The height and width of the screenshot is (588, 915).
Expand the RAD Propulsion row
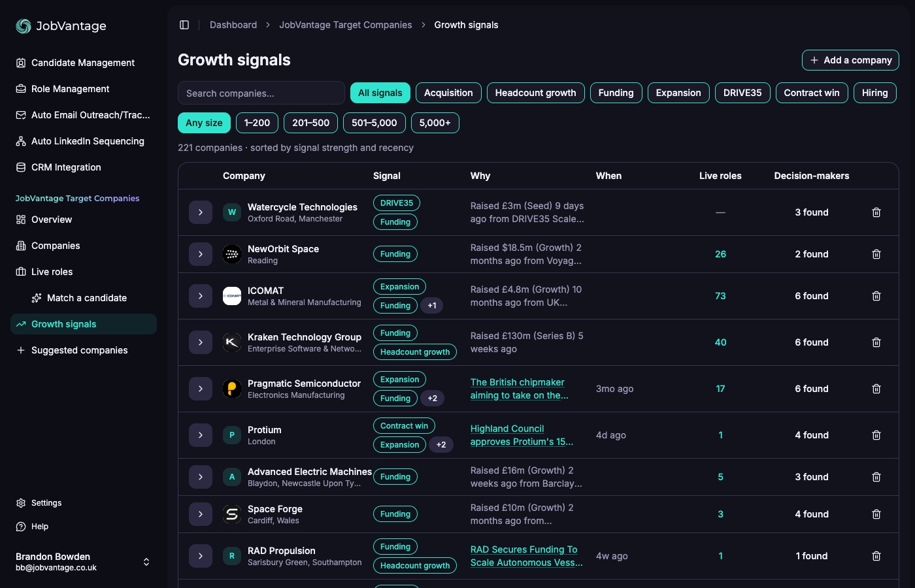[x=201, y=556]
